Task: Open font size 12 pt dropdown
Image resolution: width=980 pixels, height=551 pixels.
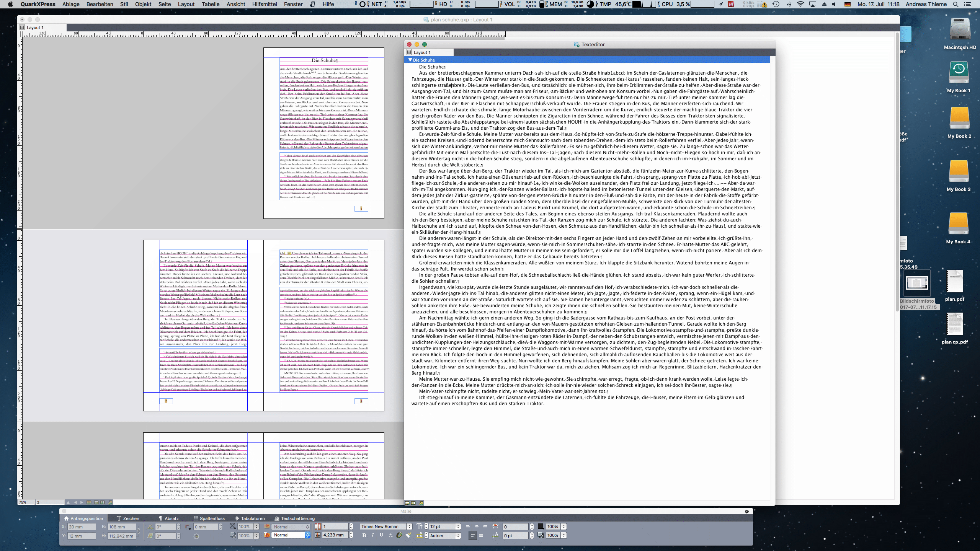Action: (458, 527)
